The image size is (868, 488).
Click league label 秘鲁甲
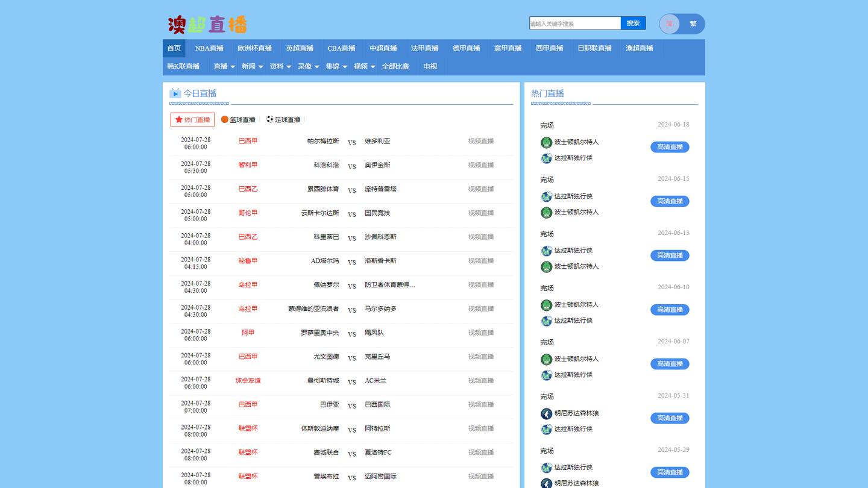click(x=248, y=261)
